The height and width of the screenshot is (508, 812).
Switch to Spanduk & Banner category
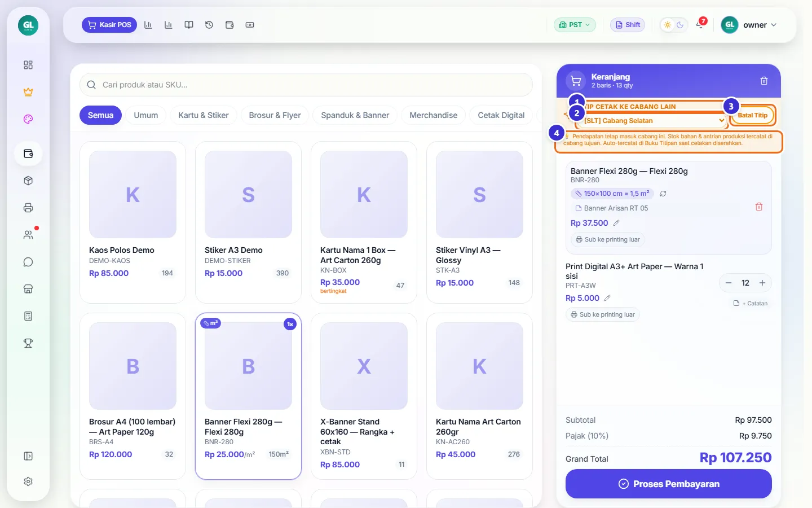point(355,115)
